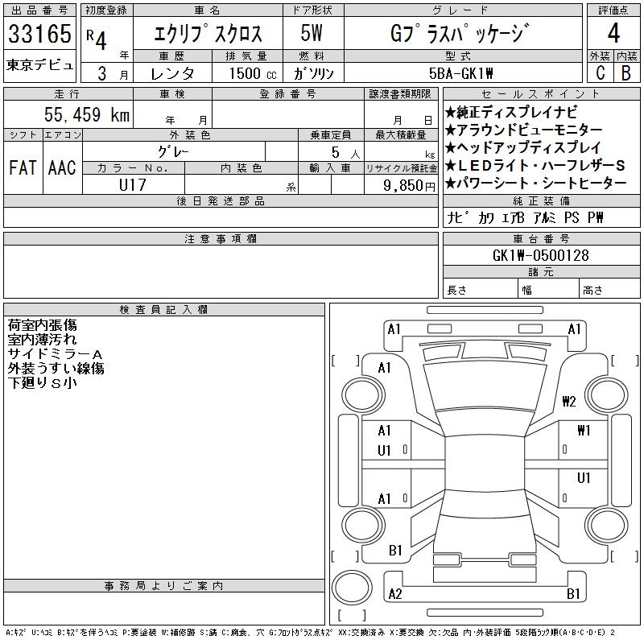Image resolution: width=644 pixels, height=644 pixels.
Task: Click the W2 mark on the car diagram
Action: (569, 401)
